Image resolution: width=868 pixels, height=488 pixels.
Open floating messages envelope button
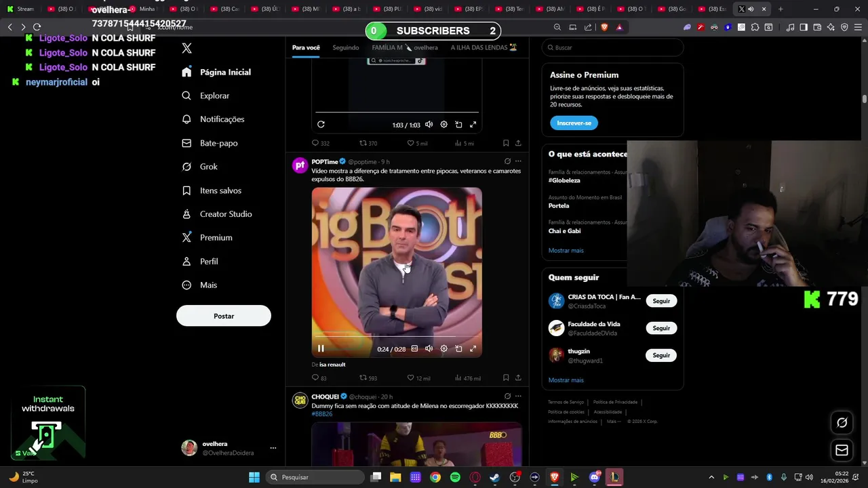tap(842, 450)
